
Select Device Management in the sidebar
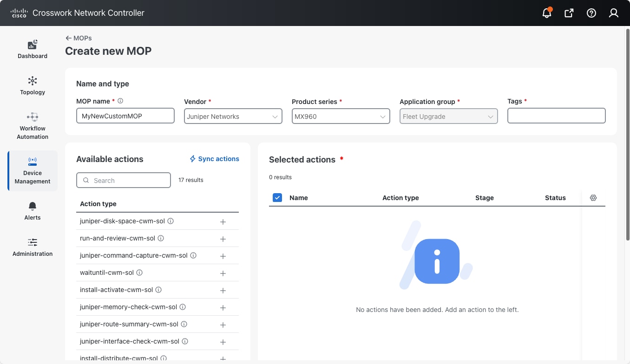[x=32, y=171]
